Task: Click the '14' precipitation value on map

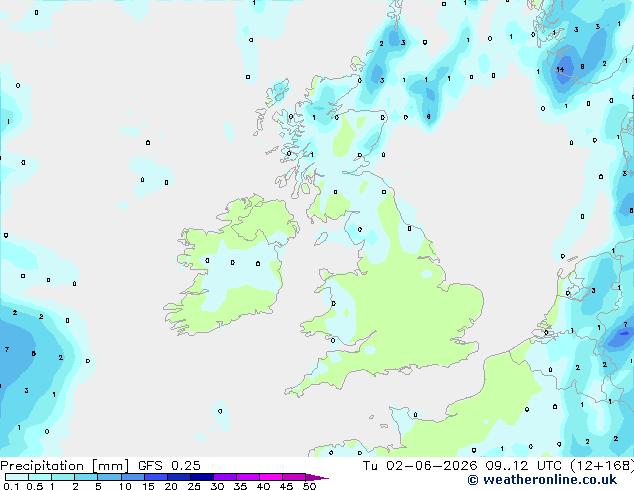Action: pyautogui.click(x=560, y=70)
